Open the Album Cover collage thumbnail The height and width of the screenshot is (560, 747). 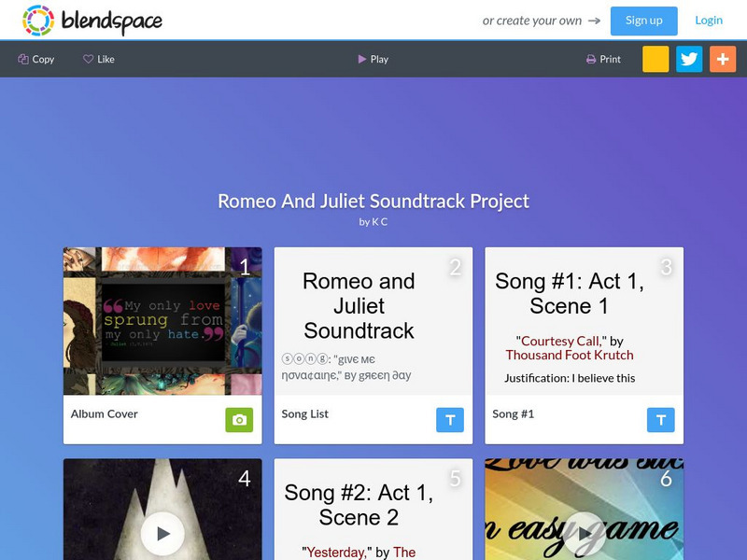(x=162, y=321)
